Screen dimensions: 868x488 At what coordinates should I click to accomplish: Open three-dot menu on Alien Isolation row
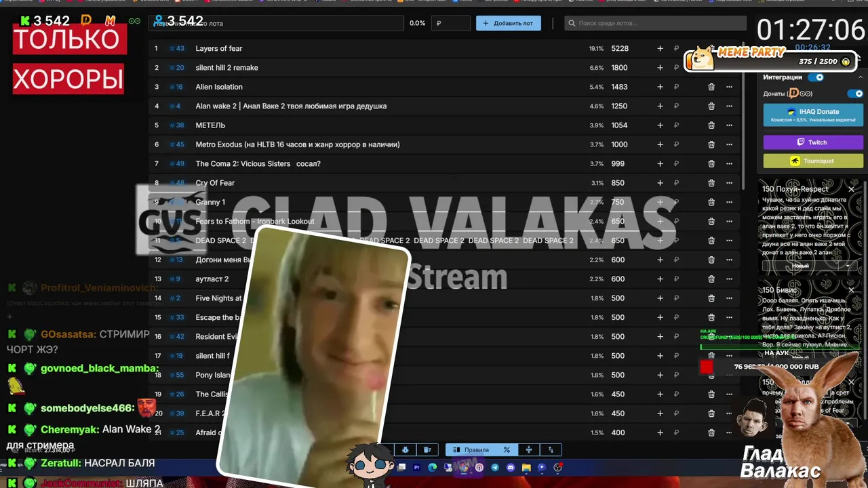729,87
